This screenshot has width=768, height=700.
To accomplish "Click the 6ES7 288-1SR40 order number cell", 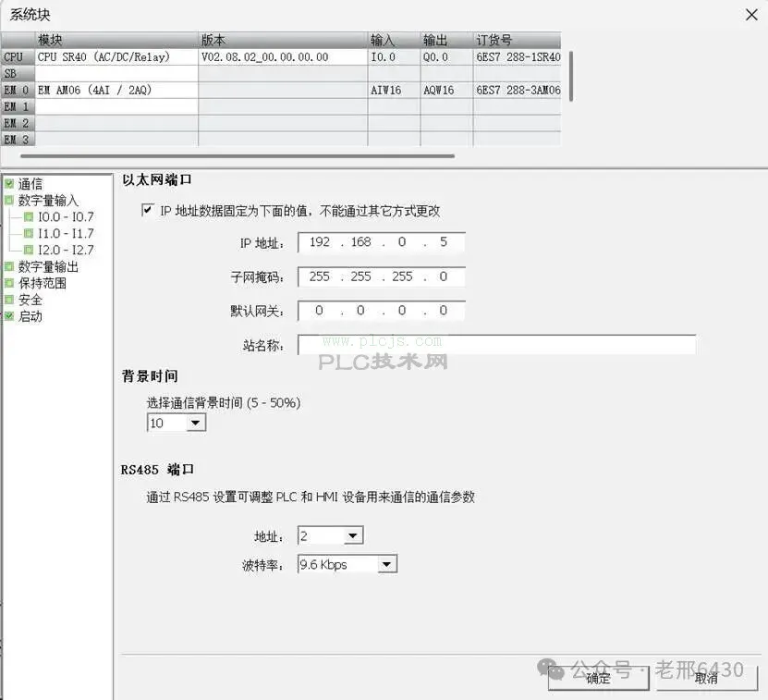I will (518, 56).
